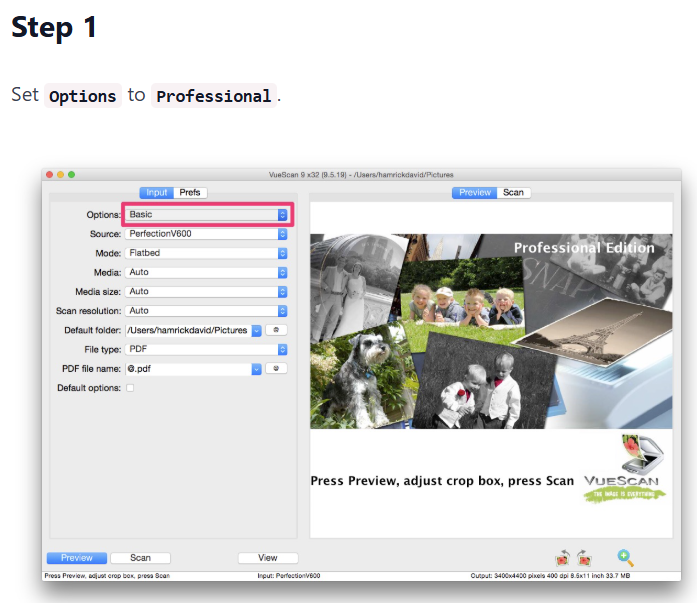
Task: Open the Media dropdown
Action: tap(206, 272)
